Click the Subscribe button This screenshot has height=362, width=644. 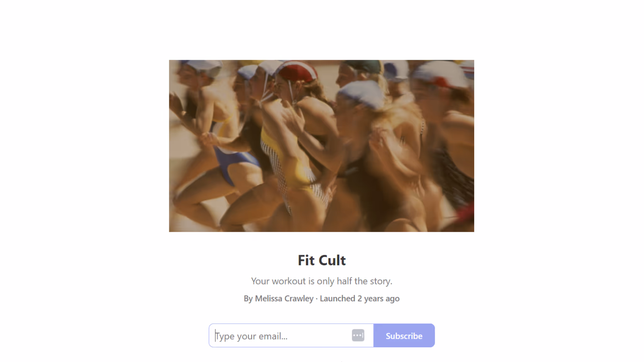[x=404, y=336]
